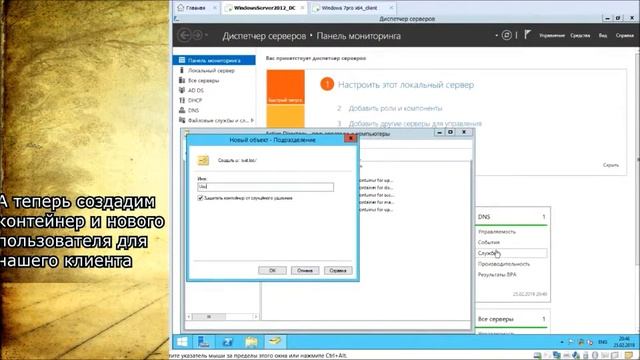Open Server Manager from the taskbar
The width and height of the screenshot is (640, 360).
203,342
